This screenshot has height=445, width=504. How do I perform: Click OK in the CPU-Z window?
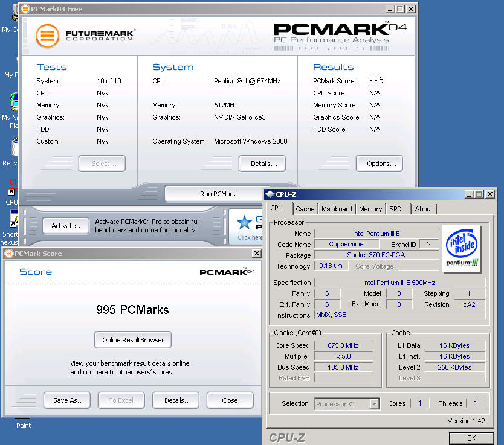coord(471,438)
